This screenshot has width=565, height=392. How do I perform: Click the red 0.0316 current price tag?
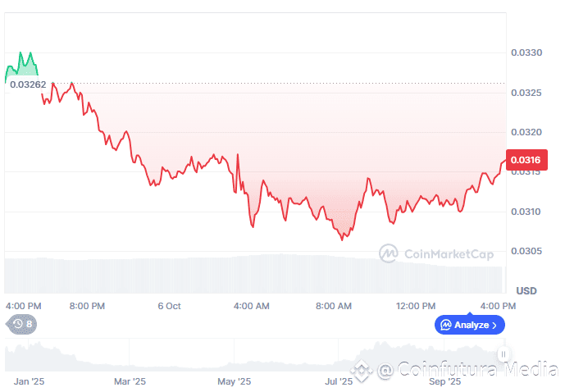click(526, 160)
